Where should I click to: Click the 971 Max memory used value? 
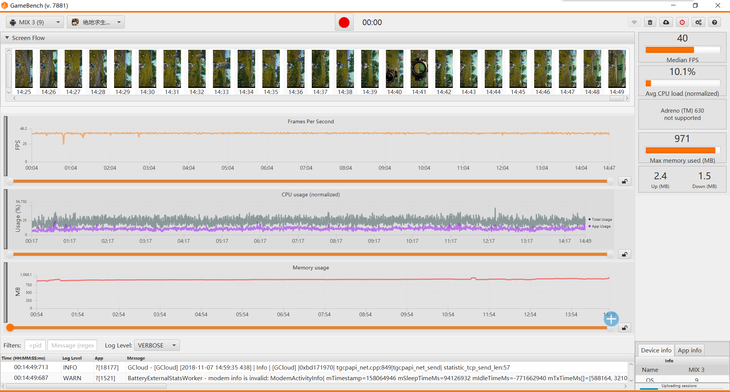coord(682,139)
